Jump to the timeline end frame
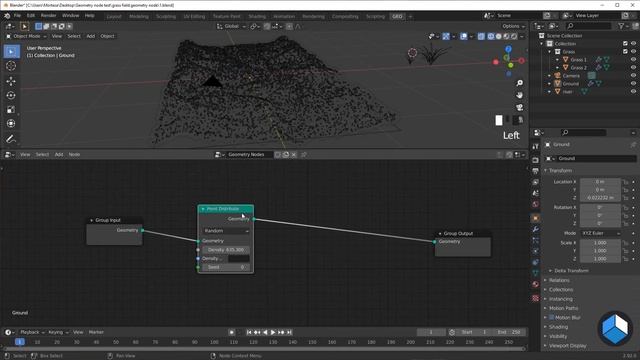The height and width of the screenshot is (360, 640). [x=289, y=332]
